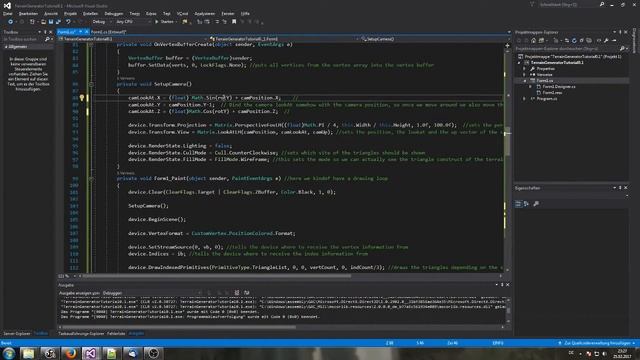640x360 pixels.
Task: Click the Navigate Backward toolbar icon
Action: click(x=10, y=22)
